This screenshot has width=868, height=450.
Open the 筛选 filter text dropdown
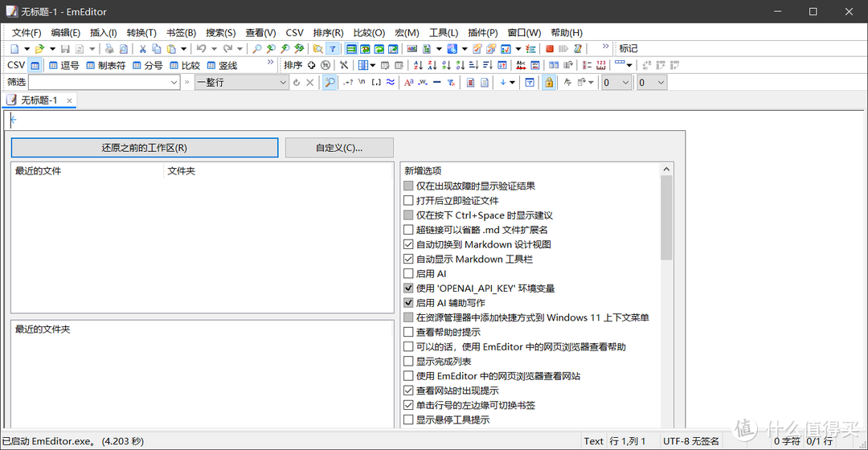[174, 83]
